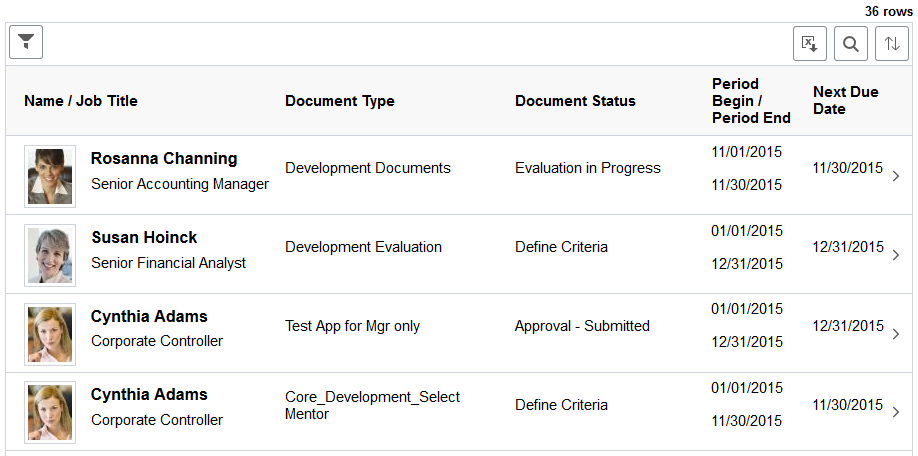The height and width of the screenshot is (456, 918).
Task: Click the Next Due Date column header
Action: [x=845, y=100]
